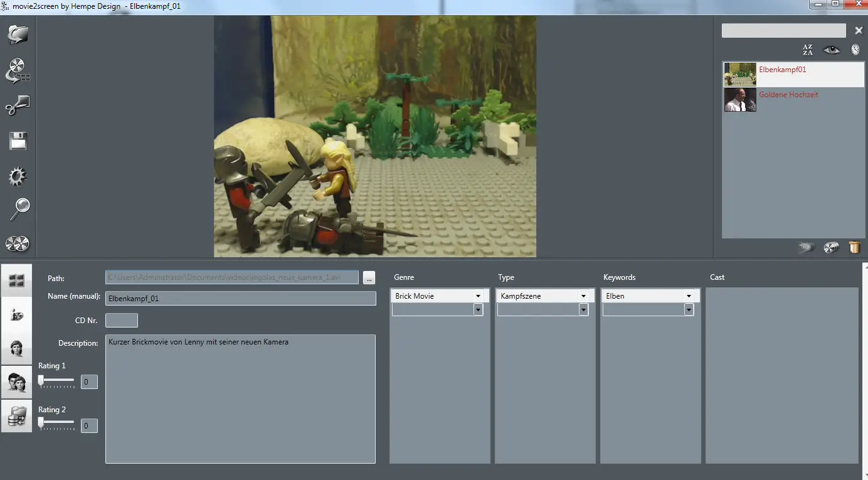Viewport: 868px width, 480px height.
Task: Click the double film reel icon in left toolbar
Action: pos(18,244)
